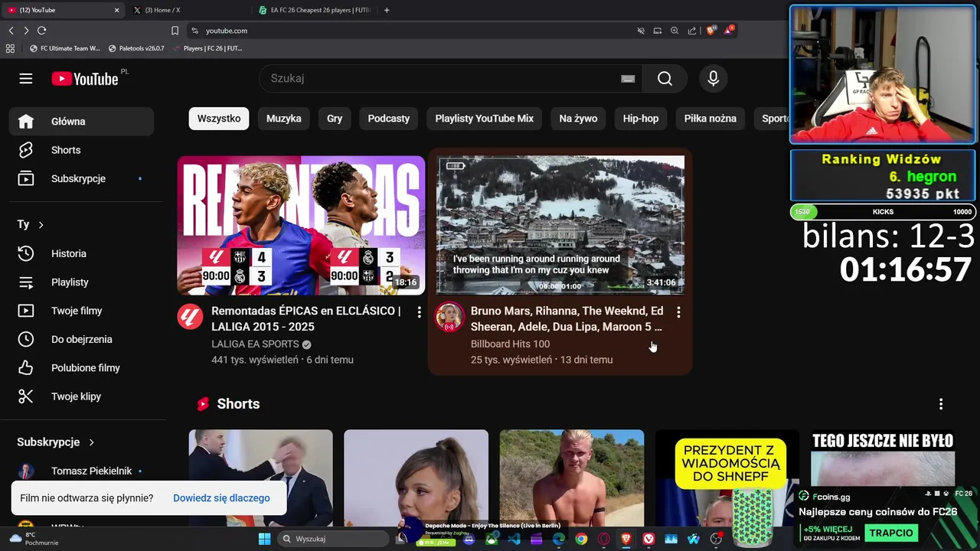Open Chrome from the taskbar
The image size is (980, 551).
pos(581,539)
